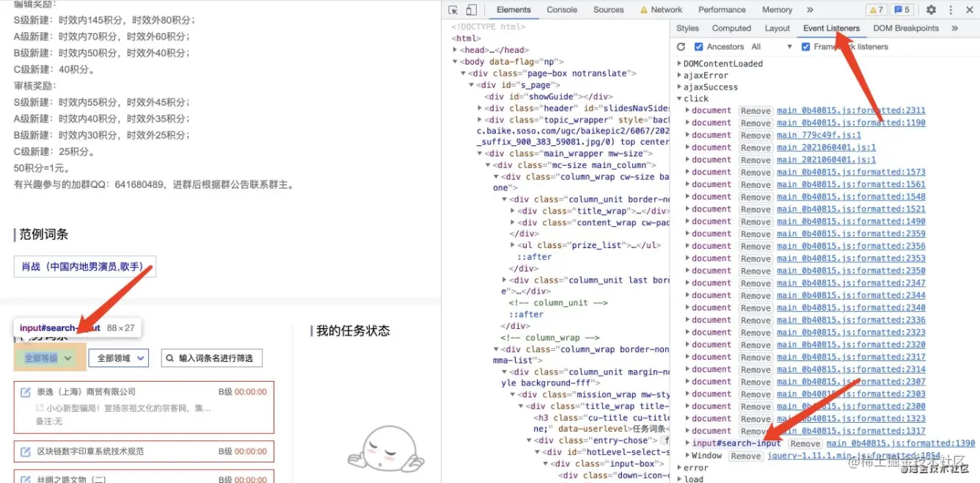Click the search magnifier icon in filter box

[170, 358]
